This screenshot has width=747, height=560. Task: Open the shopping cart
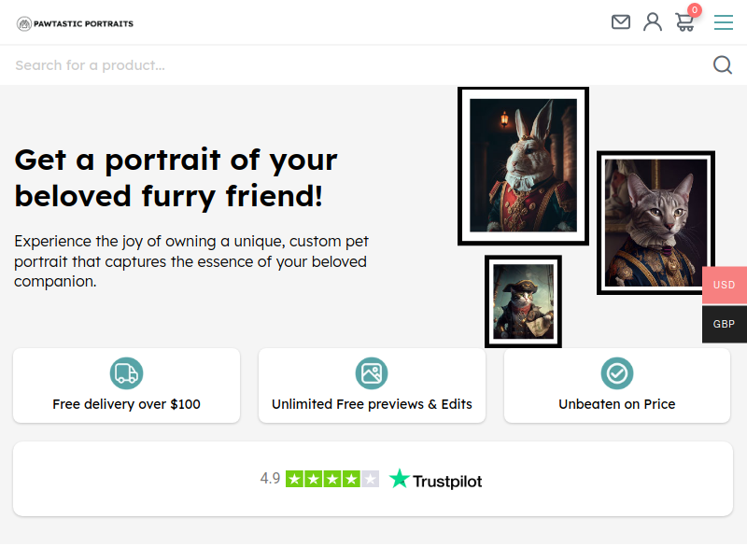point(684,23)
